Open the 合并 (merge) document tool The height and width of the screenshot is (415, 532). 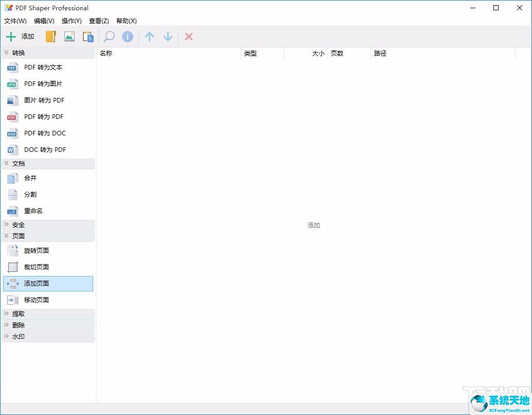(29, 178)
